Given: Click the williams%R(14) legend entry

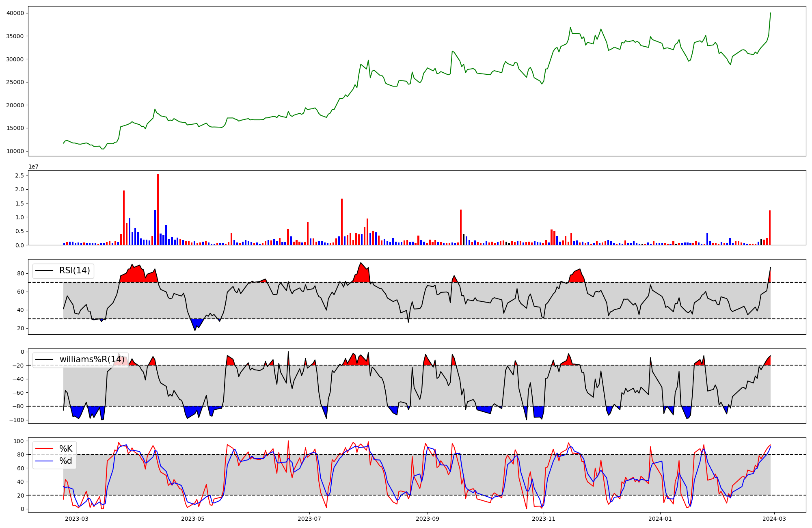Looking at the screenshot, I should (x=92, y=359).
